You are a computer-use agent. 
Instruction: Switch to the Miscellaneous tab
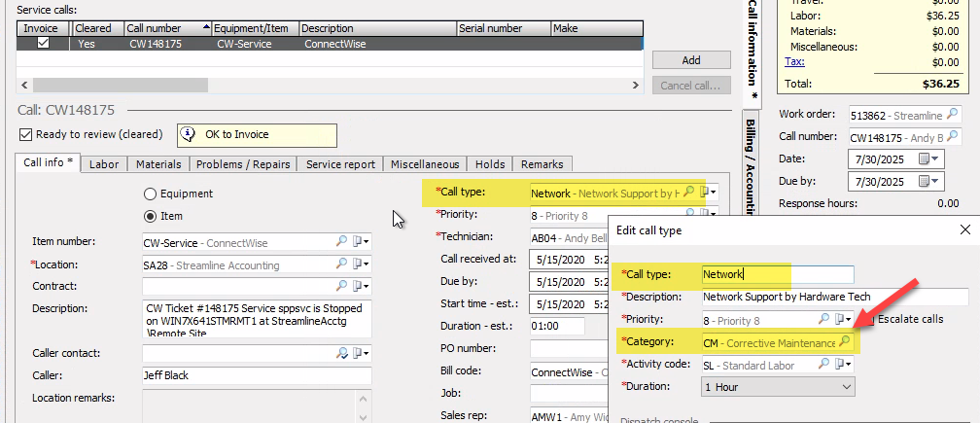point(425,164)
